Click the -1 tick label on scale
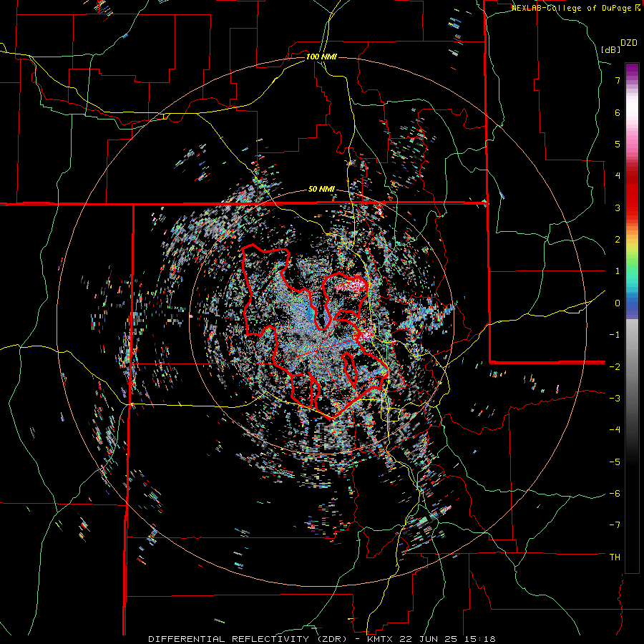644x644 pixels. [x=615, y=335]
